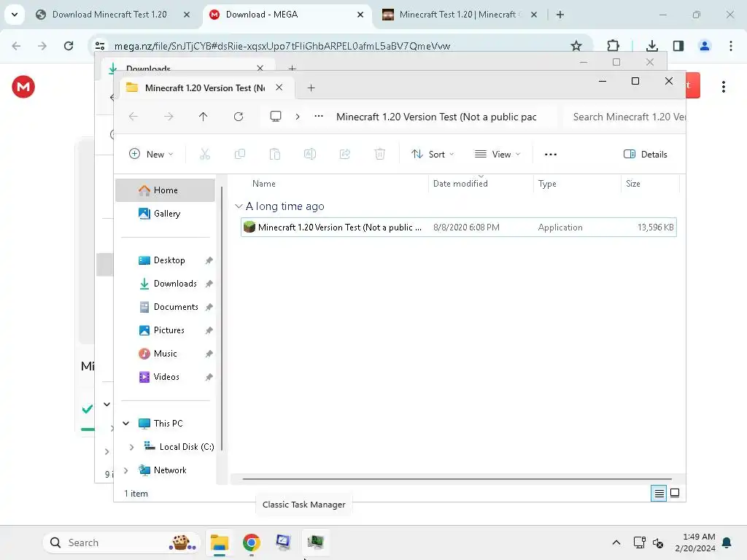Click the horizontal scrollbar in file list

click(x=457, y=479)
